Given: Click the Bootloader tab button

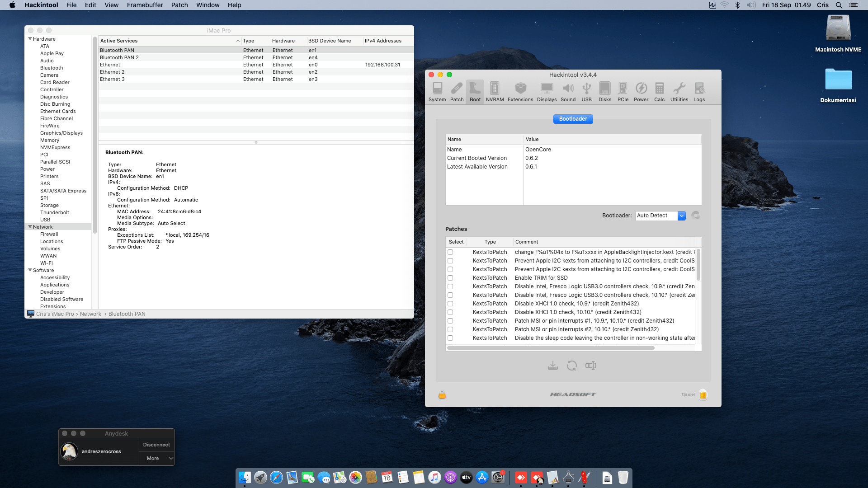Looking at the screenshot, I should pyautogui.click(x=573, y=119).
